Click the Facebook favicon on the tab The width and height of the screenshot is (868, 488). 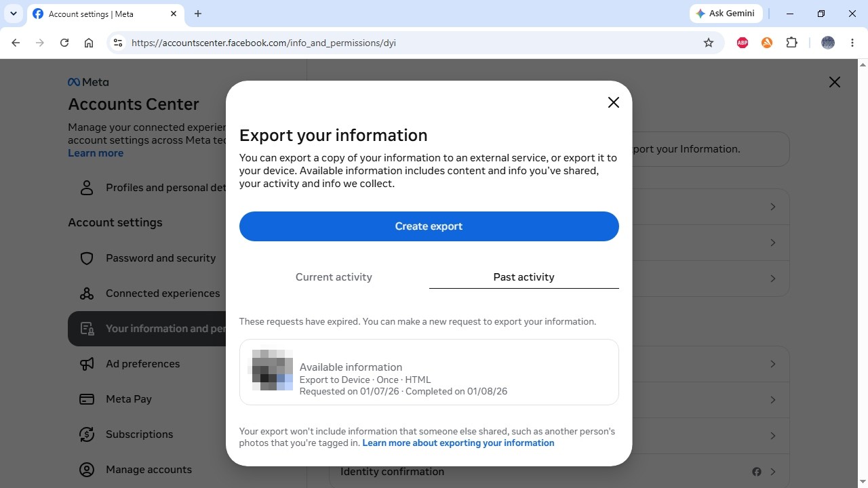click(38, 14)
